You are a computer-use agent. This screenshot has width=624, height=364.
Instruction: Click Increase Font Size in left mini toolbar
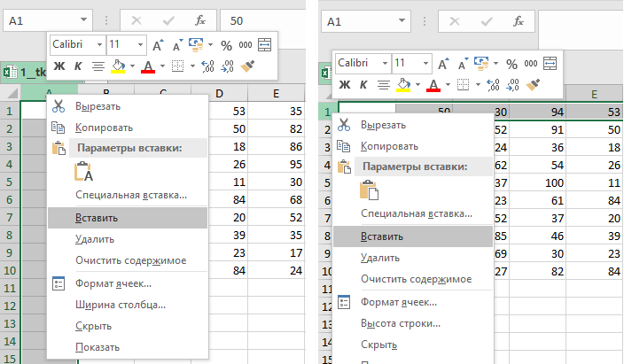(x=158, y=44)
